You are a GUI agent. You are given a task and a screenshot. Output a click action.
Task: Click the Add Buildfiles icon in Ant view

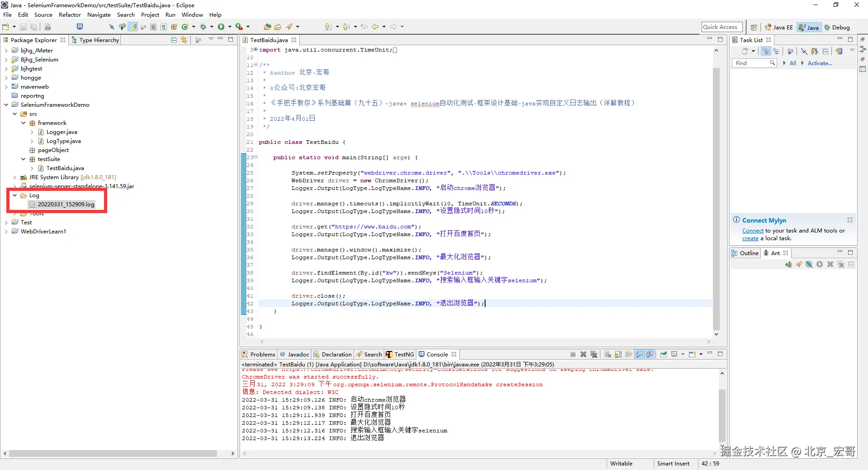pyautogui.click(x=788, y=264)
